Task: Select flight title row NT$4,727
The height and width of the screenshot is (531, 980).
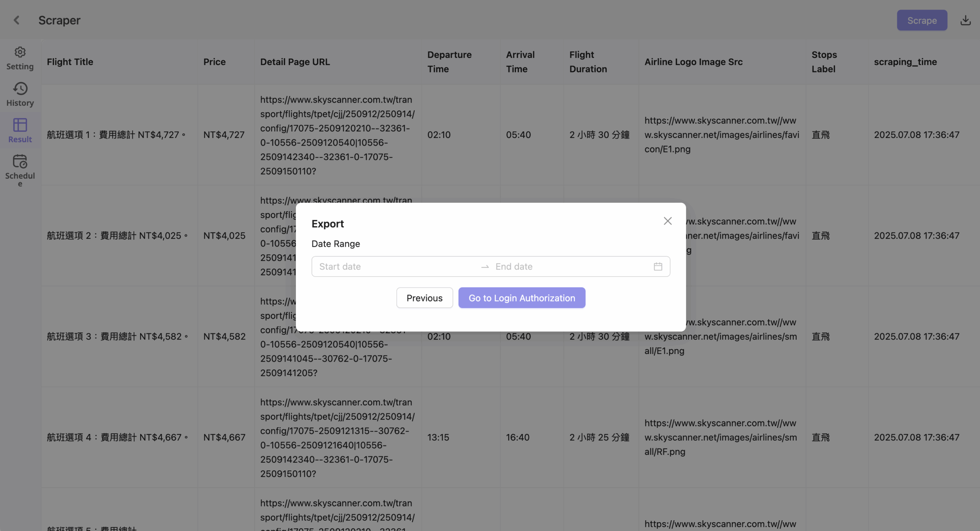Action: coord(116,135)
